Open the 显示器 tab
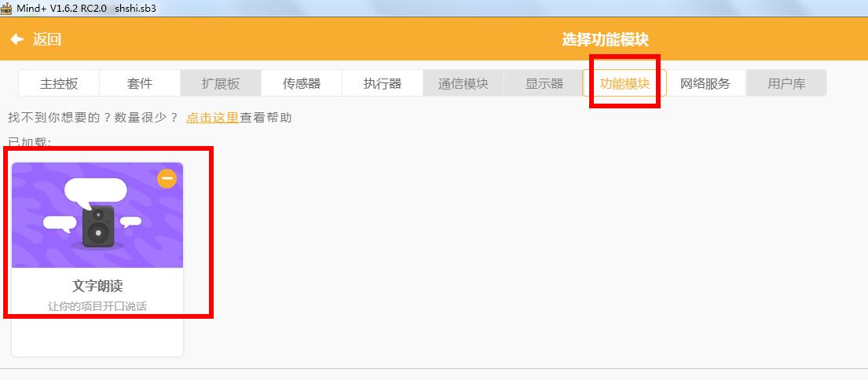868x380 pixels. 544,83
